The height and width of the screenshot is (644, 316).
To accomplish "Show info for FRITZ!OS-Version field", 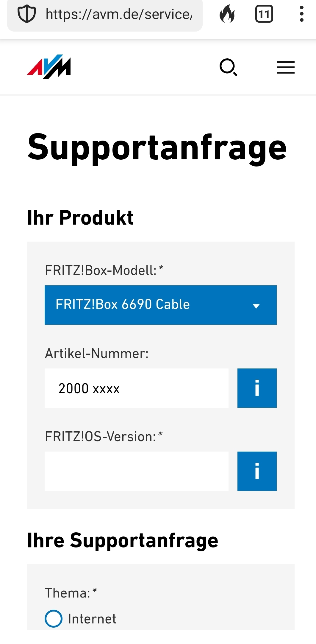I will point(257,471).
